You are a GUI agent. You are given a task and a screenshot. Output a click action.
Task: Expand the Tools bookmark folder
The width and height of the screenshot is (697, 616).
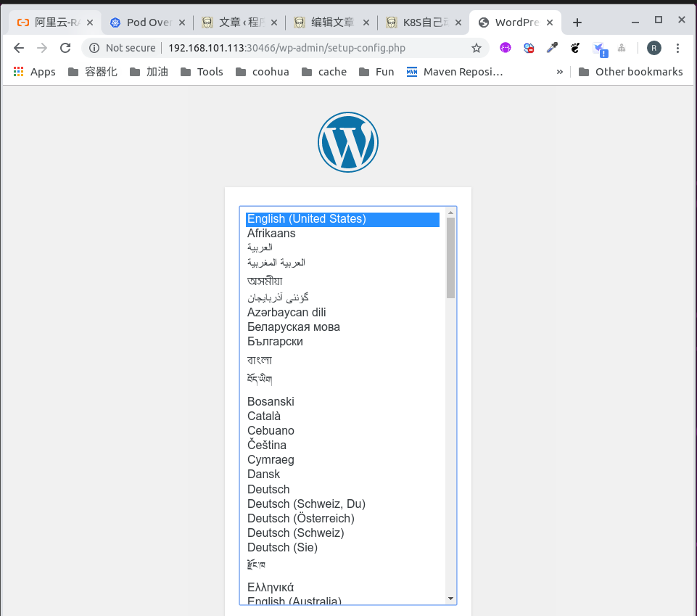202,72
